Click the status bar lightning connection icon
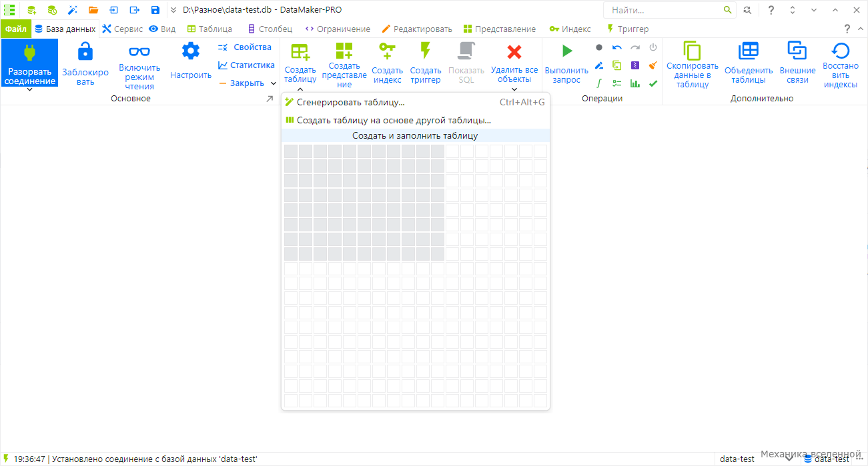The image size is (868, 466). click(6, 459)
